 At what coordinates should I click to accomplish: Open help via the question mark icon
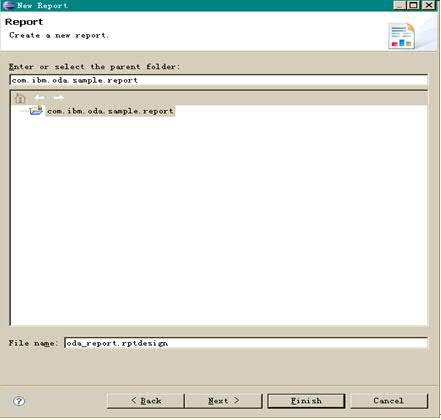pos(19,401)
